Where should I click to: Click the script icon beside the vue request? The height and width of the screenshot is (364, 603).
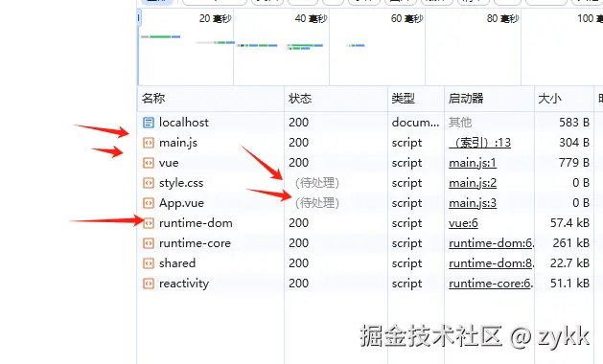click(149, 163)
